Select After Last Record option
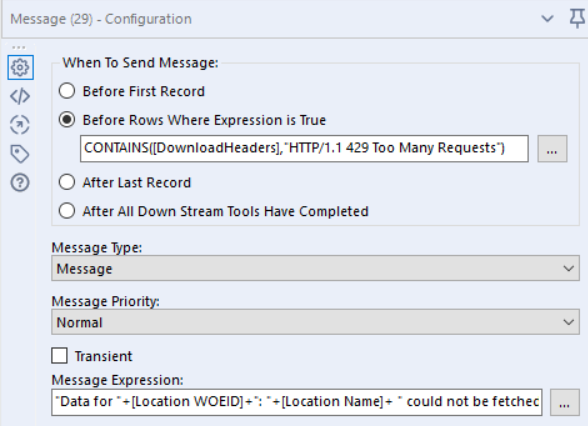This screenshot has height=426, width=588. (67, 182)
